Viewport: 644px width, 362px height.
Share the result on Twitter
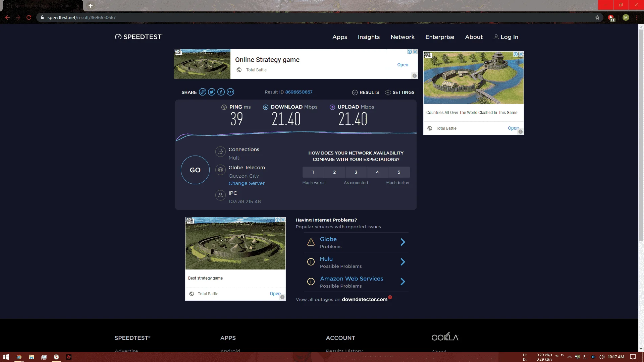click(212, 92)
